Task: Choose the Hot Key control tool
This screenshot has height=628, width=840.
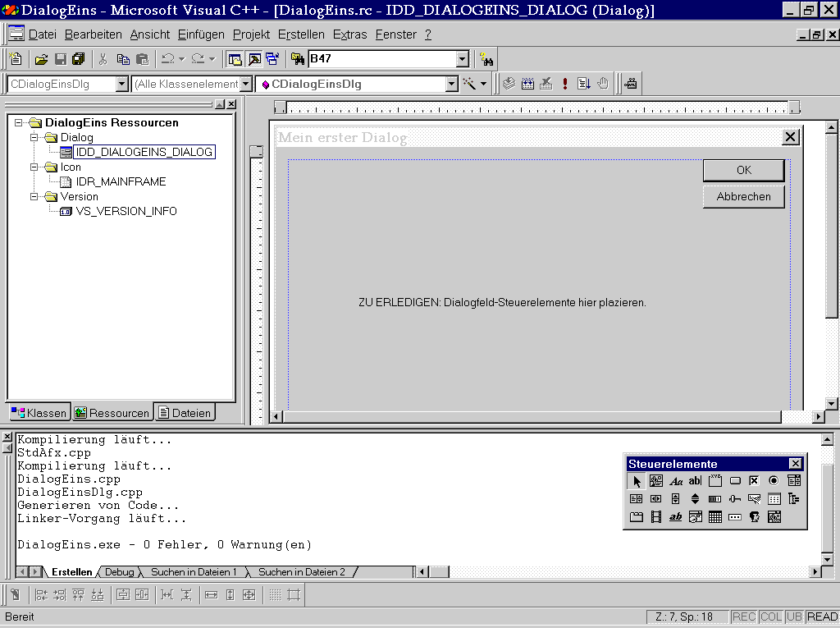Action: click(x=754, y=499)
